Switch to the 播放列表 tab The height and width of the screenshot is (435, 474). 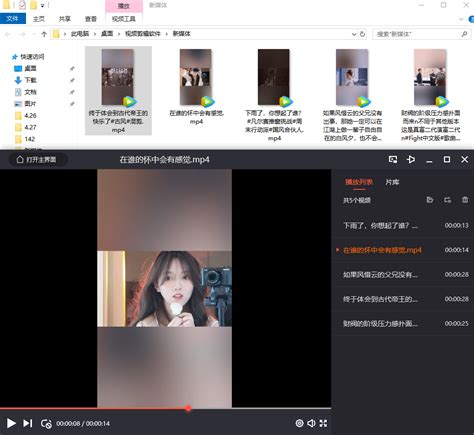coord(359,182)
